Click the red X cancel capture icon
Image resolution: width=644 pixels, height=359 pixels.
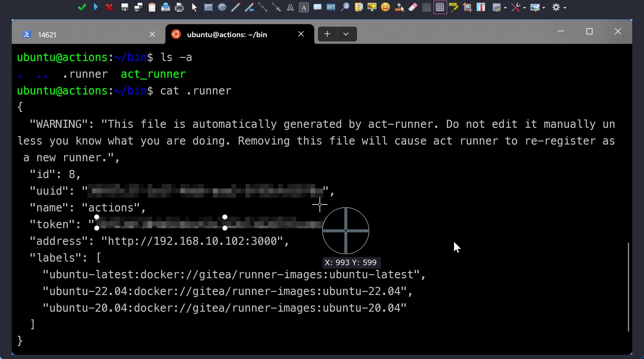click(x=109, y=7)
